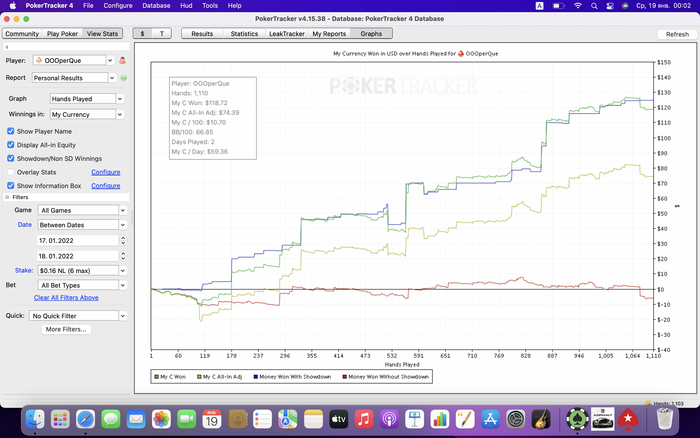Viewport: 700px width, 438px height.
Task: Switch to the Results tab
Action: (202, 33)
